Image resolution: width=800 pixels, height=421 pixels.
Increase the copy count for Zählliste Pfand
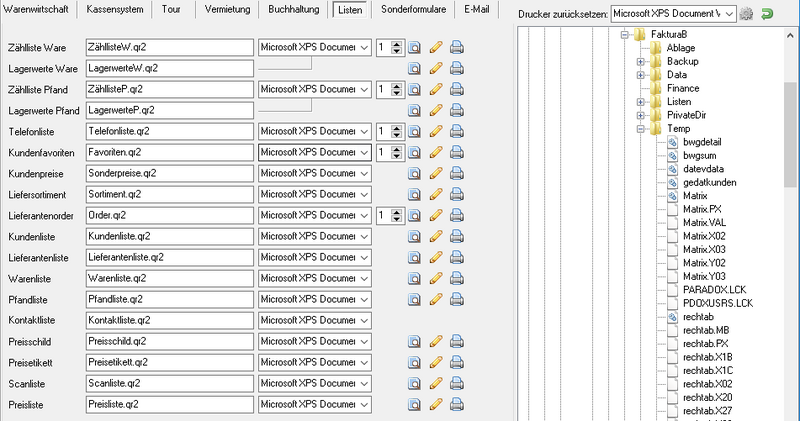397,85
